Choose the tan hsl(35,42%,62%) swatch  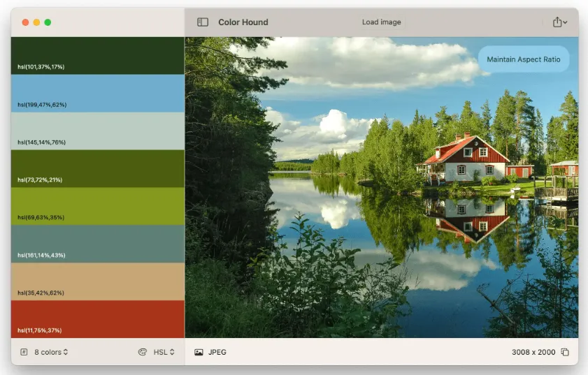97,281
